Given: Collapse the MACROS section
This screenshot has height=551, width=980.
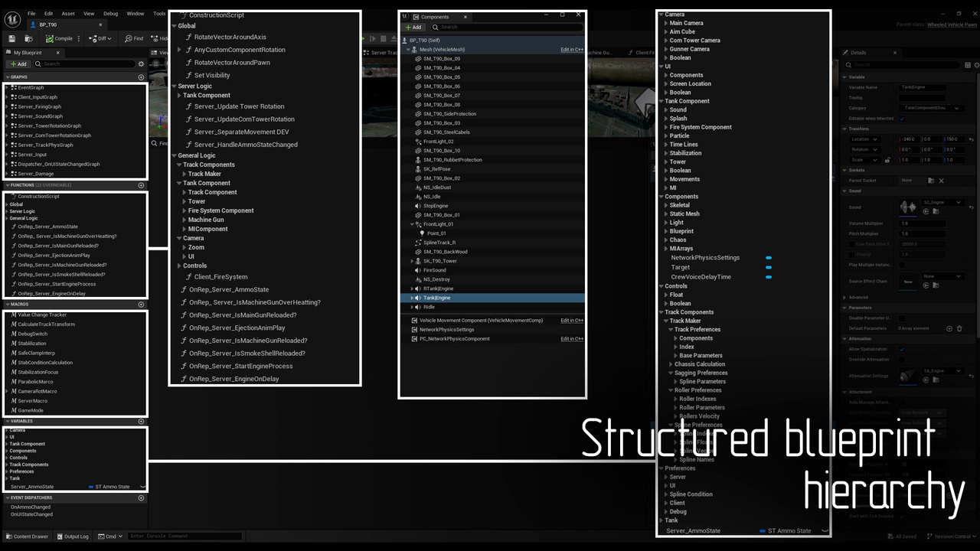Looking at the screenshot, I should click(8, 305).
